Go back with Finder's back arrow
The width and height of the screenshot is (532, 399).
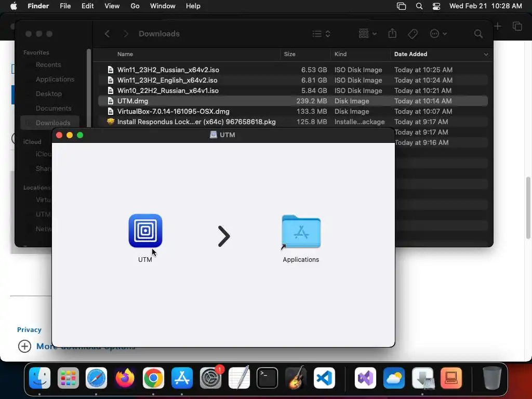point(107,34)
